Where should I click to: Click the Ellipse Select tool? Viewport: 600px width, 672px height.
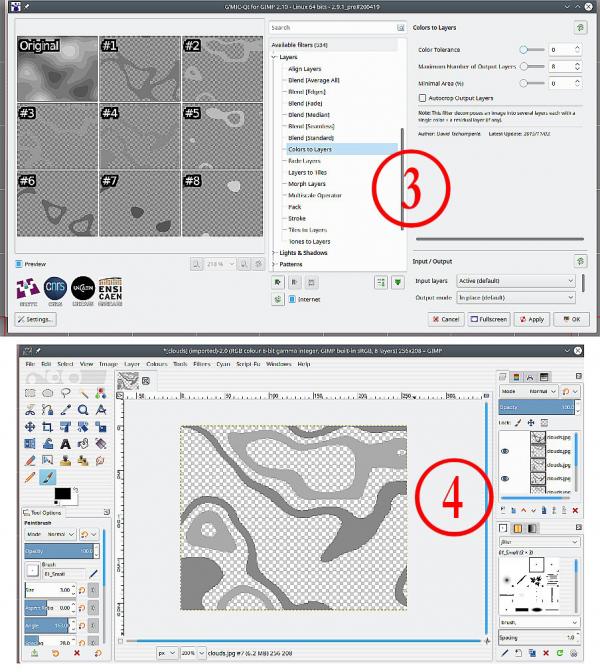pos(47,393)
